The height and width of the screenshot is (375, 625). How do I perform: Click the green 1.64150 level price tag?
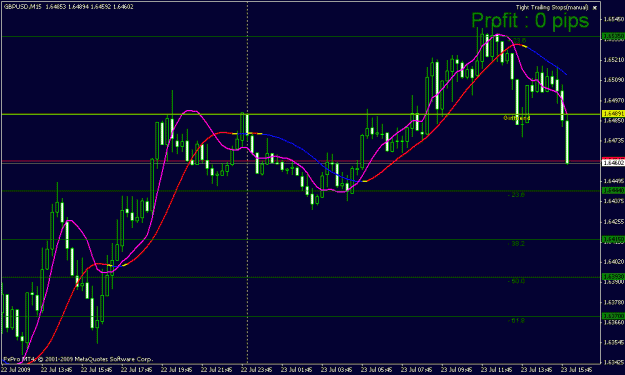pyautogui.click(x=613, y=239)
